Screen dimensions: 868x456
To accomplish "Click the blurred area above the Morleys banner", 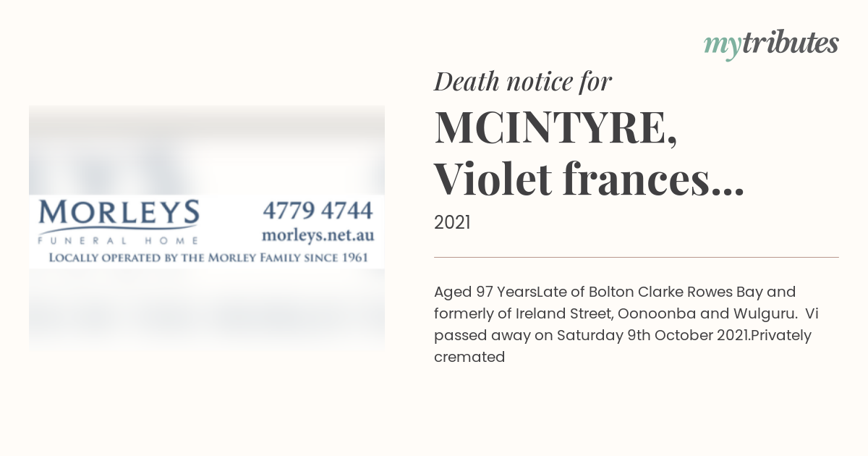I will point(207,150).
